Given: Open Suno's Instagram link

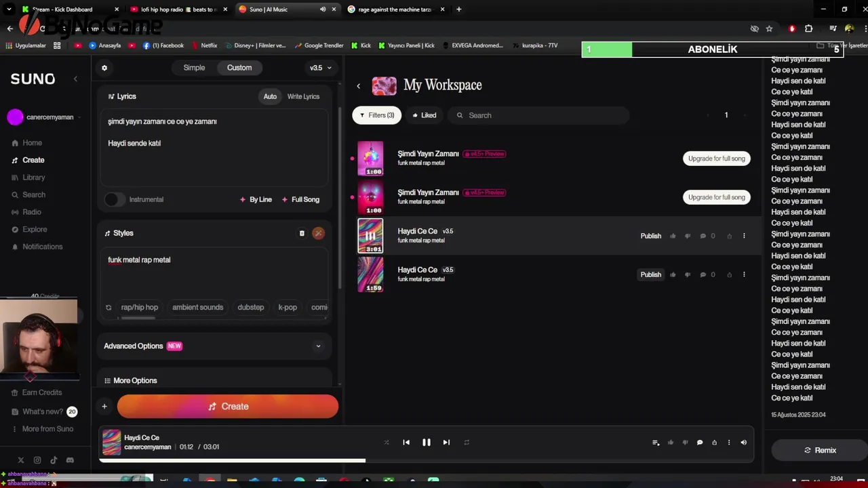Looking at the screenshot, I should 37,460.
